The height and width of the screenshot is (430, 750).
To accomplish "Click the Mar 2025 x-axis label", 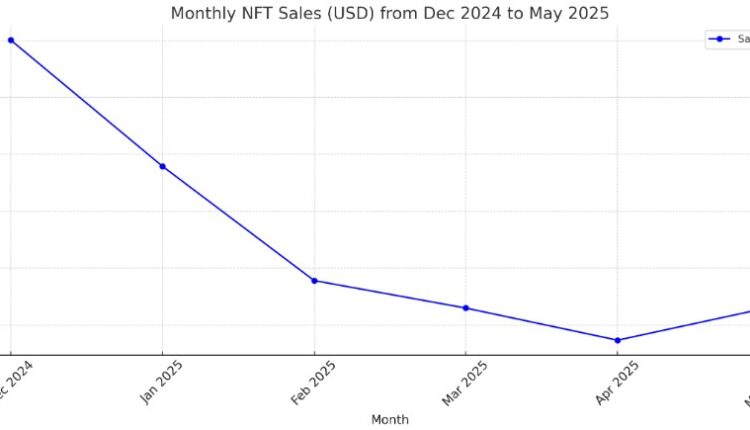I will (x=465, y=382).
